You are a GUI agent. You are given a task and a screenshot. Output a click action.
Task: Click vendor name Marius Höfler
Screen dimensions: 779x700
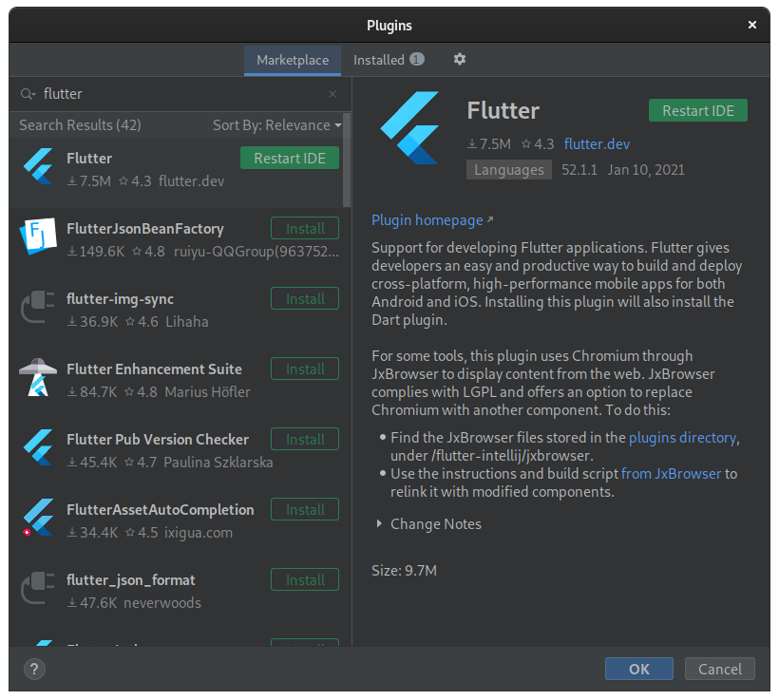(x=208, y=392)
